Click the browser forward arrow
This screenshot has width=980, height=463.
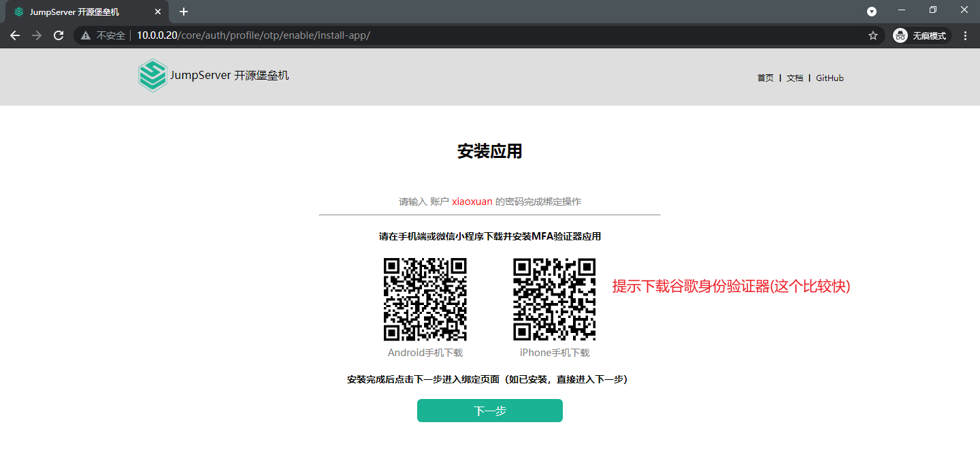point(37,35)
